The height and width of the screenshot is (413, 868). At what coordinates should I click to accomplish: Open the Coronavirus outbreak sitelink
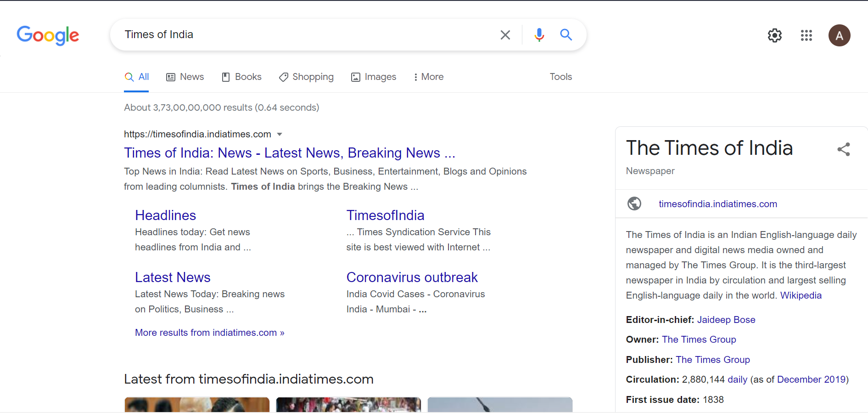click(x=412, y=277)
